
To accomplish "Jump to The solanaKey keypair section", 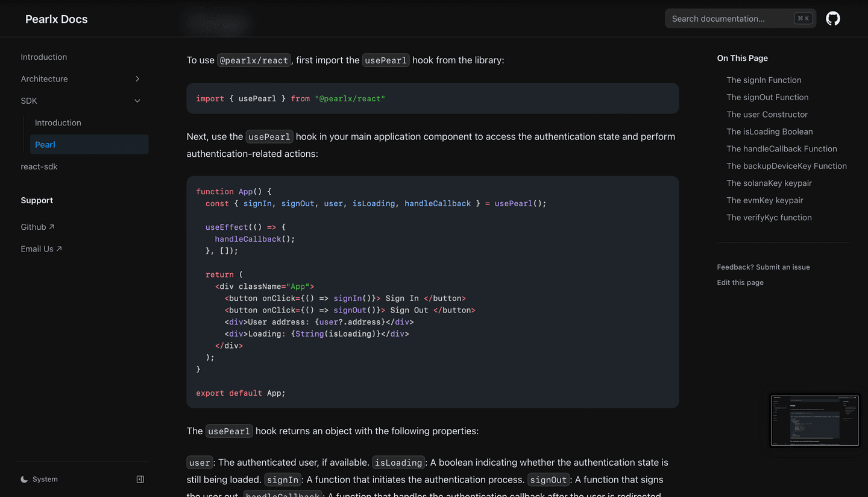I will click(x=769, y=183).
